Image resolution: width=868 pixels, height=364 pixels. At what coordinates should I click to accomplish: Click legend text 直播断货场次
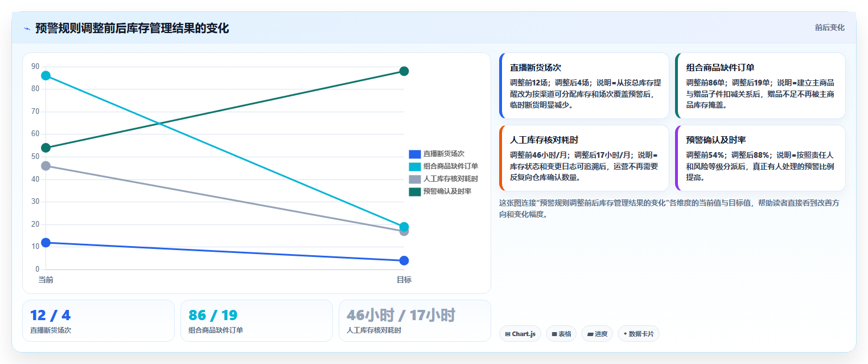(x=444, y=154)
